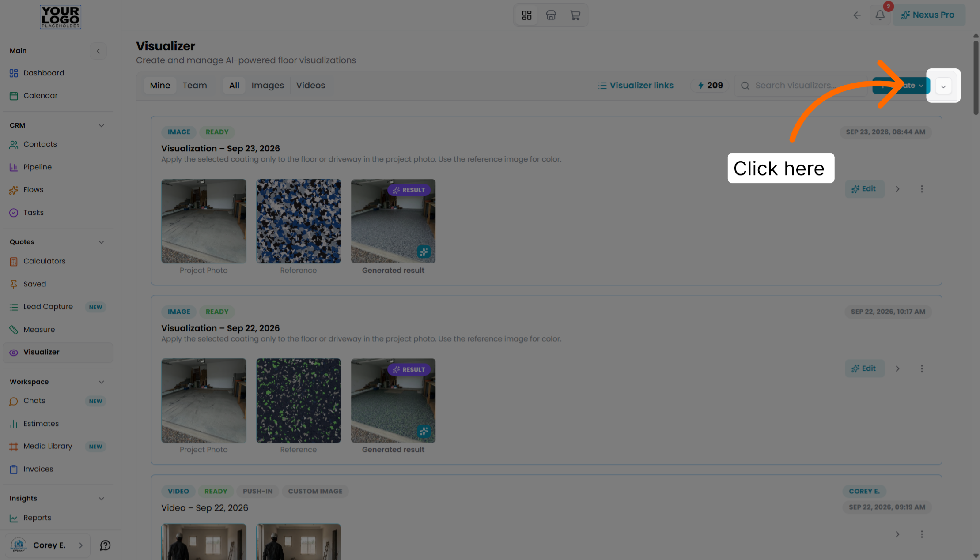Collapse the Workspace section
The image size is (980, 560).
pyautogui.click(x=101, y=382)
